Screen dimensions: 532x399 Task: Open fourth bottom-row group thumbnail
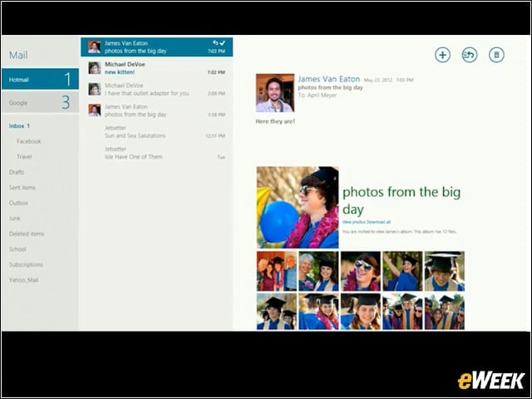tap(402, 312)
